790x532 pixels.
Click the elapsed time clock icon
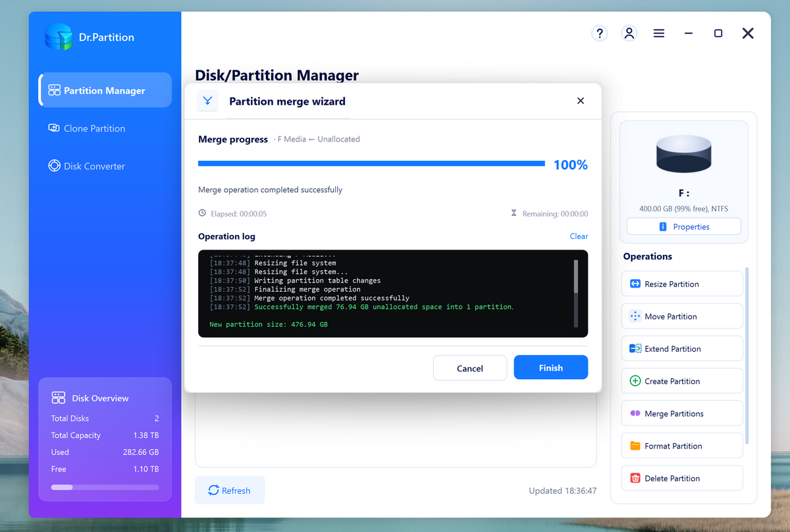[202, 213]
